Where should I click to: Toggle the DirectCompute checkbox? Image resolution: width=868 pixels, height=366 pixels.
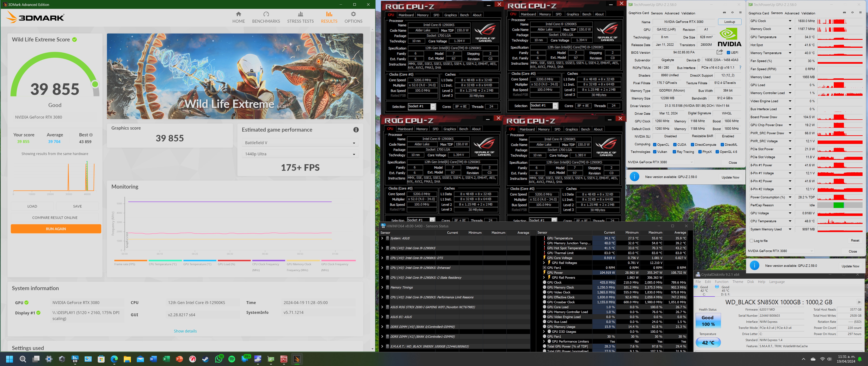[692, 145]
